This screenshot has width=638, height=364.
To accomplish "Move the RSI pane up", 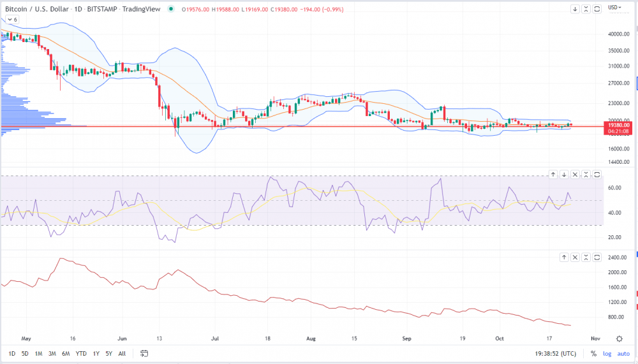I will [x=553, y=174].
